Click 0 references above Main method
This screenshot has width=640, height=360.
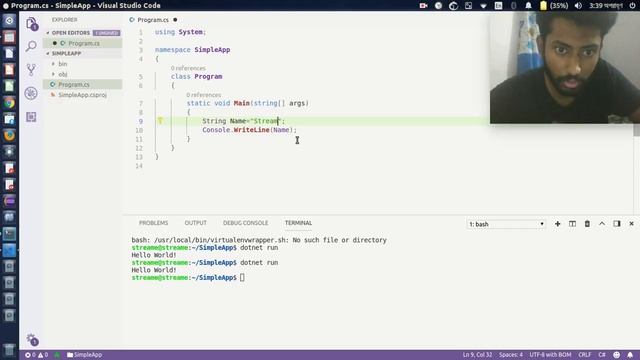pyautogui.click(x=204, y=95)
